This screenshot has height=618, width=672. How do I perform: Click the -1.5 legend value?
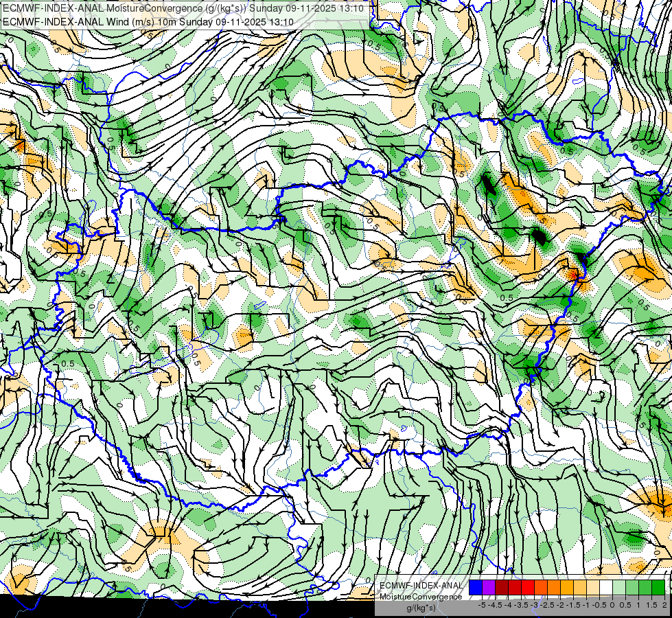click(573, 605)
